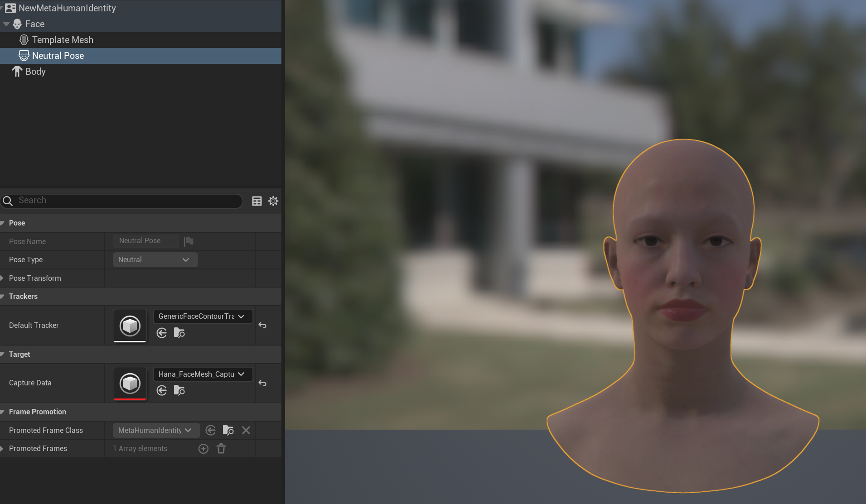Browse to Default Tracker in Content Browser
Screen dimensions: 866x504
[179, 333]
